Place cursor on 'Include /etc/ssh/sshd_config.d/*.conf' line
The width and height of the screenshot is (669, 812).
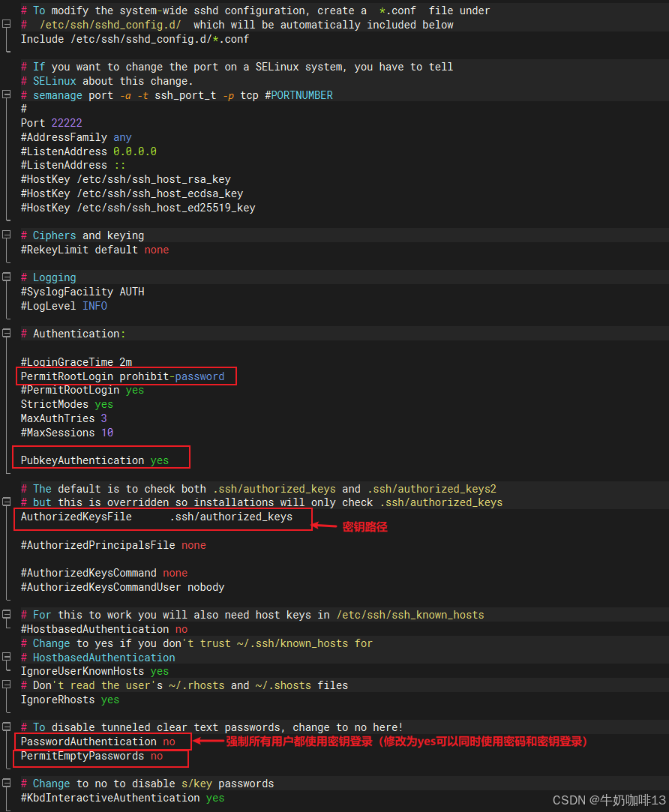coord(135,39)
